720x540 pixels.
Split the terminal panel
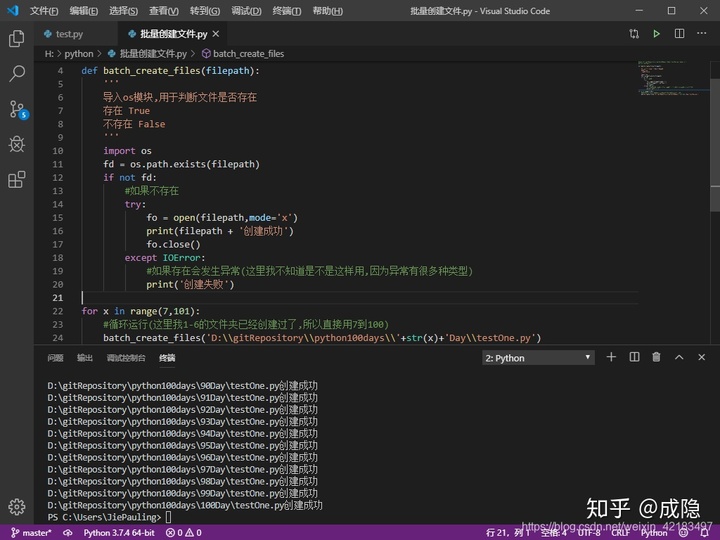coord(634,357)
